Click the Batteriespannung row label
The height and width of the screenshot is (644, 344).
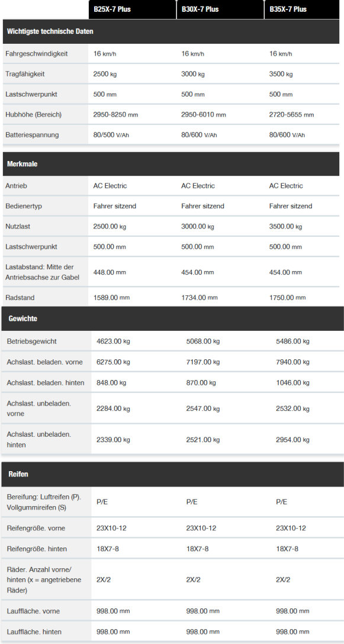tap(32, 135)
